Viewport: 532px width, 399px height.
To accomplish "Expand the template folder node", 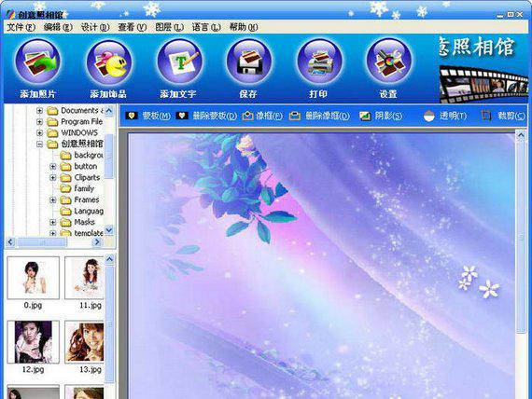I will [52, 233].
